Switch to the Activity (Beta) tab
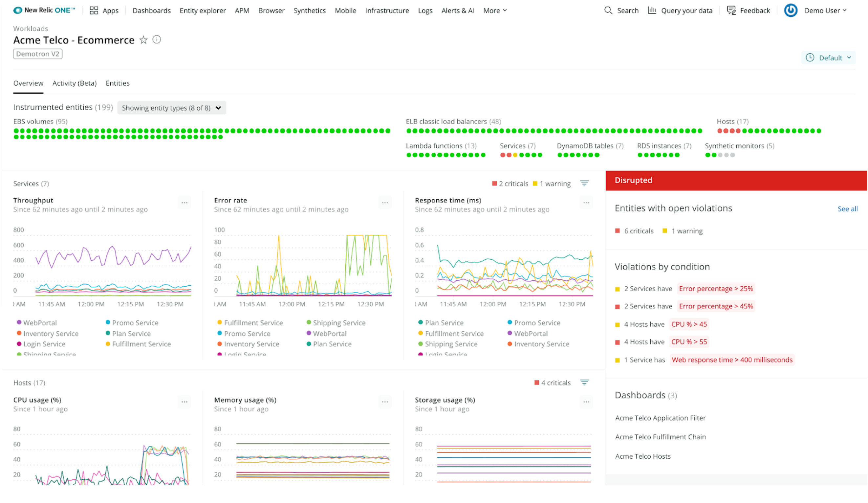 tap(75, 83)
